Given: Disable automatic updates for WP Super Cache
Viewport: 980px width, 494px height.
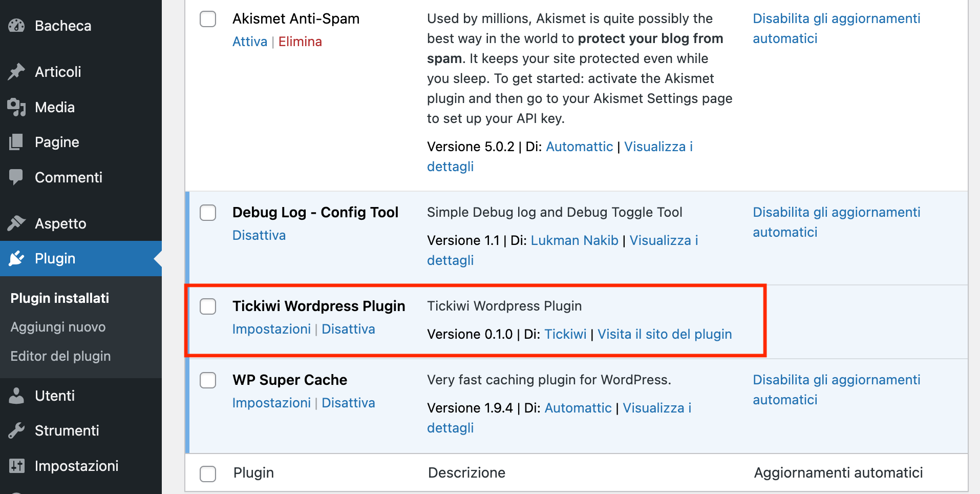Looking at the screenshot, I should pyautogui.click(x=837, y=389).
